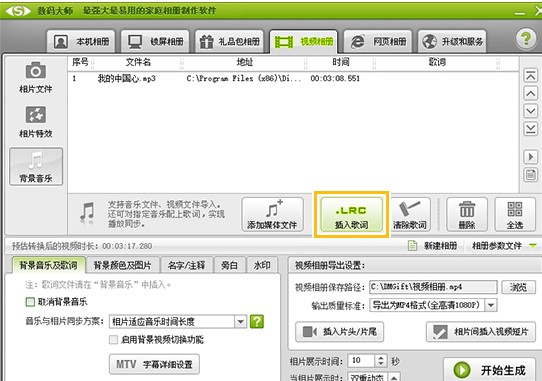Screen dimensions: 542x381
Task: Switch to the 背景颜色及图片 tab
Action: click(x=123, y=265)
